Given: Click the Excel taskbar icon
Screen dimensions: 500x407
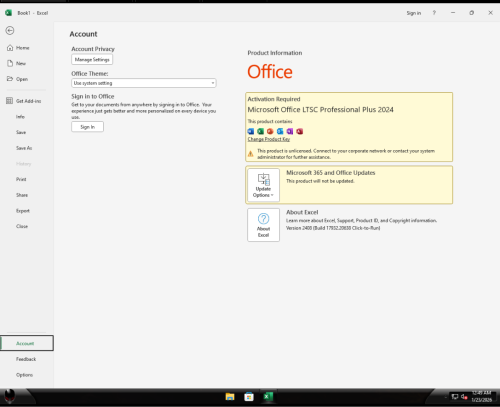Looking at the screenshot, I should [x=268, y=397].
